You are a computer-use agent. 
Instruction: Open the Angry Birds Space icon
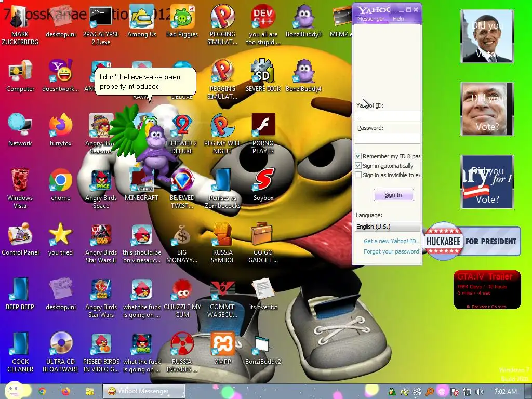[101, 188]
